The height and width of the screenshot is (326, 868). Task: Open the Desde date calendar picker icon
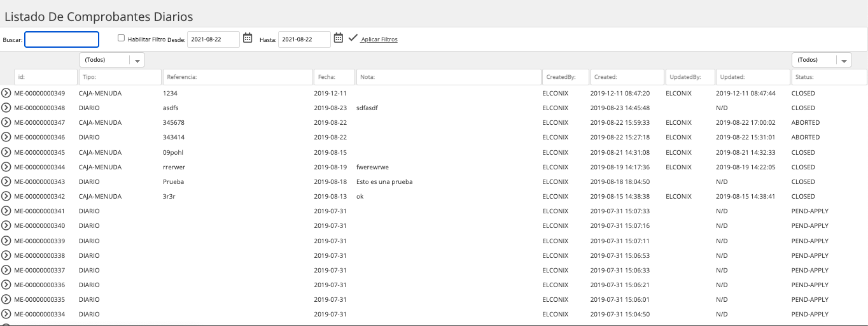pos(248,38)
